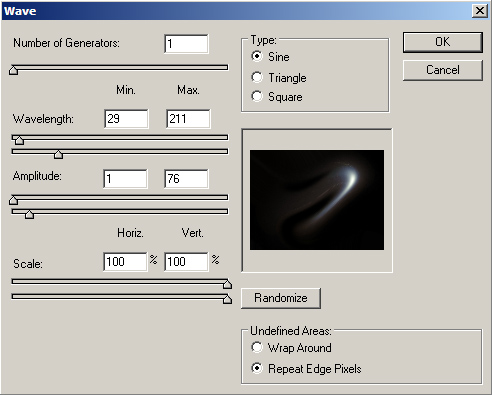Click the Wavelength minimum slider handle
Image resolution: width=492 pixels, height=395 pixels.
(x=19, y=140)
